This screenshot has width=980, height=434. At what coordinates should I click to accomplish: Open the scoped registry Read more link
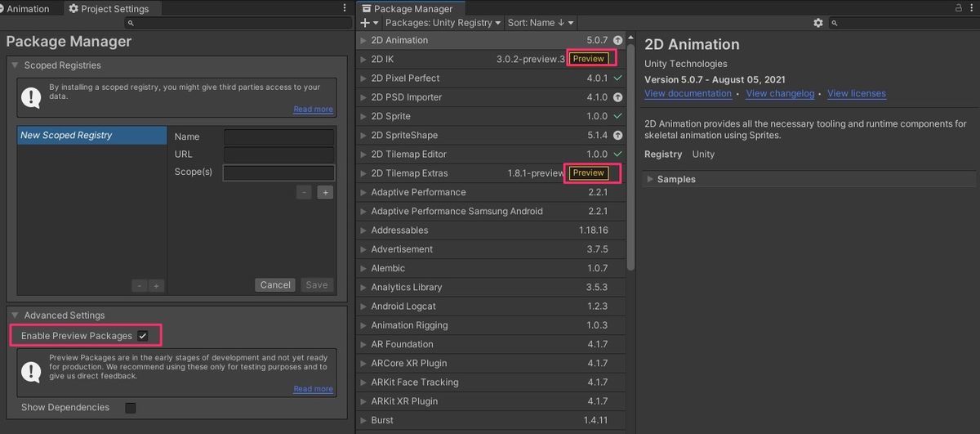pos(313,109)
